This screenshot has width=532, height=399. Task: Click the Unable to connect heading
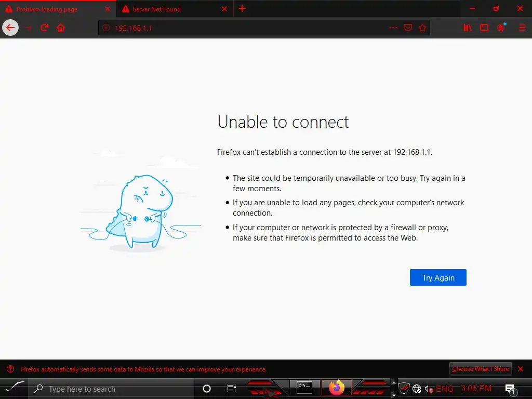pos(283,122)
